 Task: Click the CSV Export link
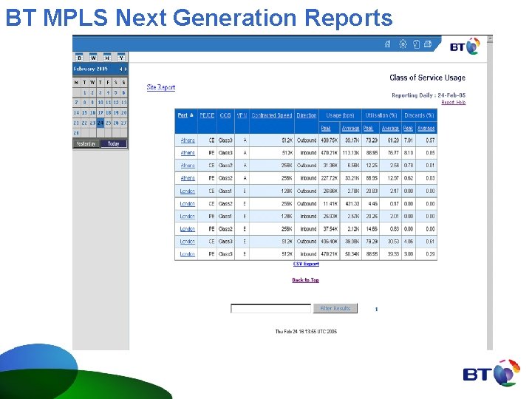coord(306,264)
